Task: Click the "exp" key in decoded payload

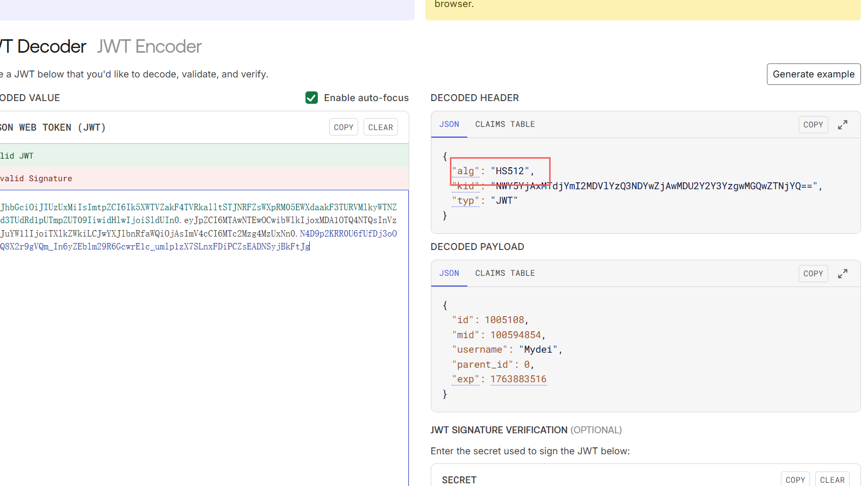Action: (x=466, y=379)
